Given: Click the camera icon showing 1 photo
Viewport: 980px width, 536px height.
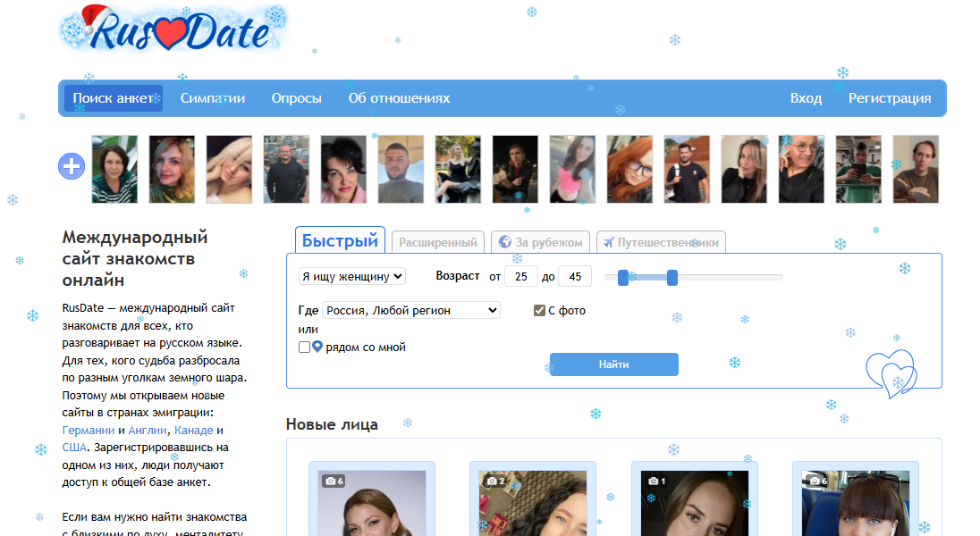Looking at the screenshot, I should coord(653,481).
